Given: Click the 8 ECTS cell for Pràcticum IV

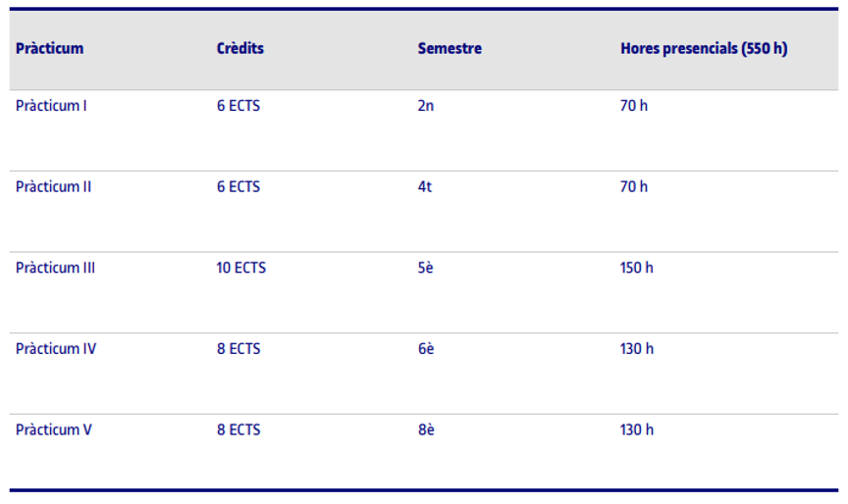Looking at the screenshot, I should point(238,348).
